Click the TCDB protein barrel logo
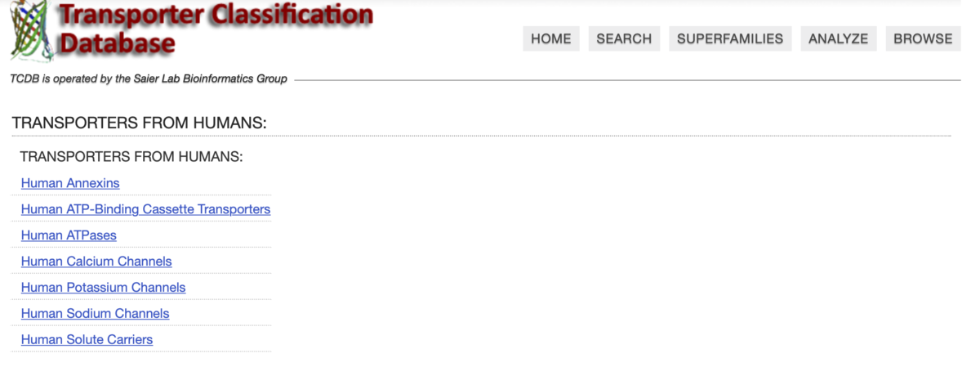Image resolution: width=980 pixels, height=367 pixels. pos(33,31)
